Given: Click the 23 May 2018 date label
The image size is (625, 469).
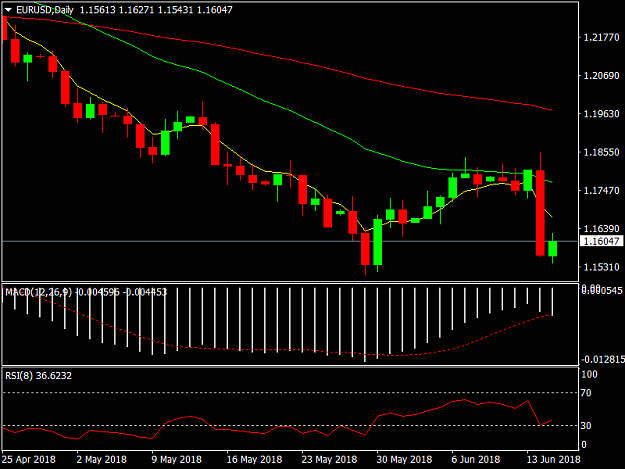Looking at the screenshot, I should [329, 459].
